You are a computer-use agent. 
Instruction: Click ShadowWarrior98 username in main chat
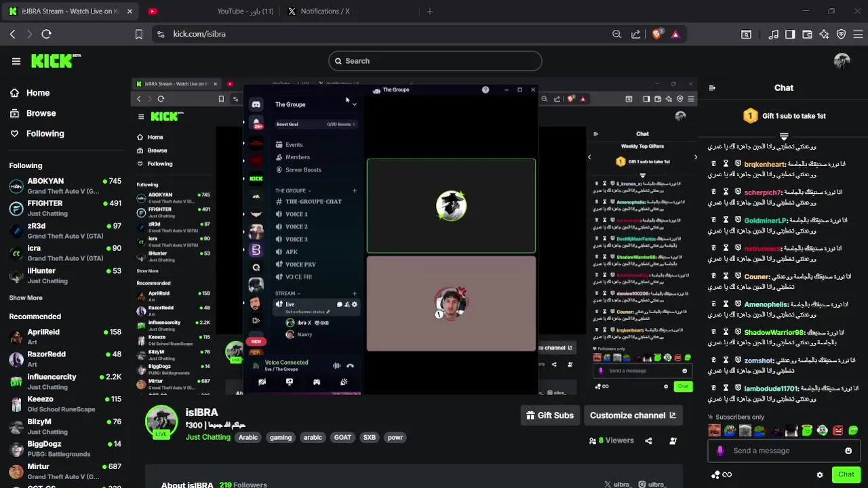click(774, 333)
